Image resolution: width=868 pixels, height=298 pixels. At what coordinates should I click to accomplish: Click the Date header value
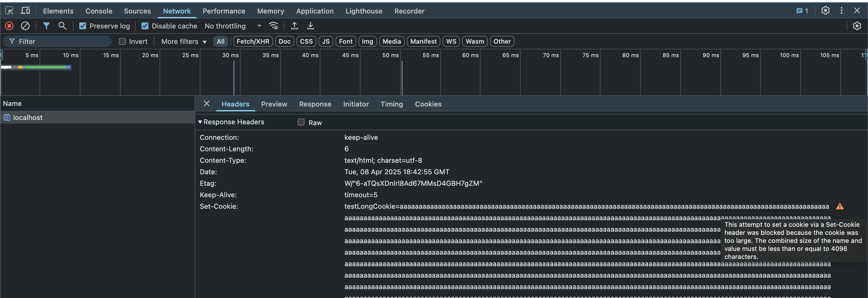397,172
